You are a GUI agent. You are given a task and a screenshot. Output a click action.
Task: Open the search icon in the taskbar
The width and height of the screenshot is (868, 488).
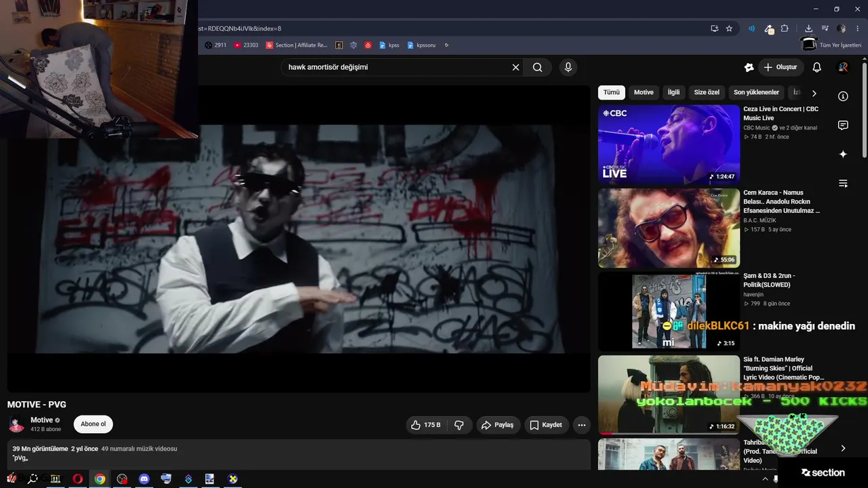(x=33, y=479)
